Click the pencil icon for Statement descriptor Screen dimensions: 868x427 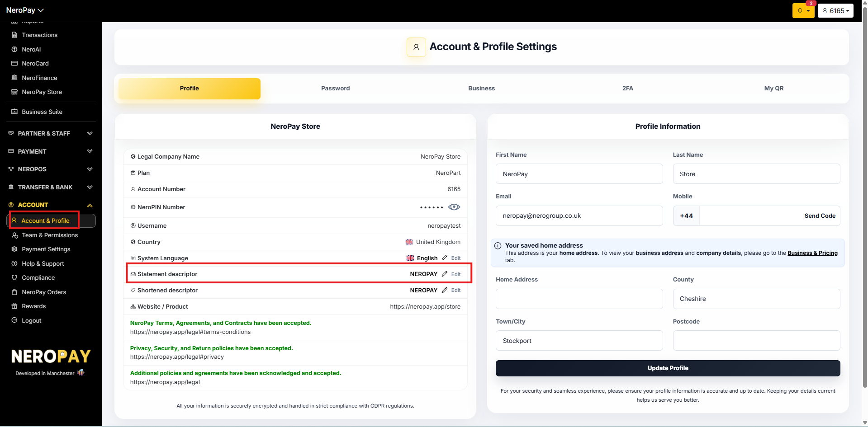445,274
